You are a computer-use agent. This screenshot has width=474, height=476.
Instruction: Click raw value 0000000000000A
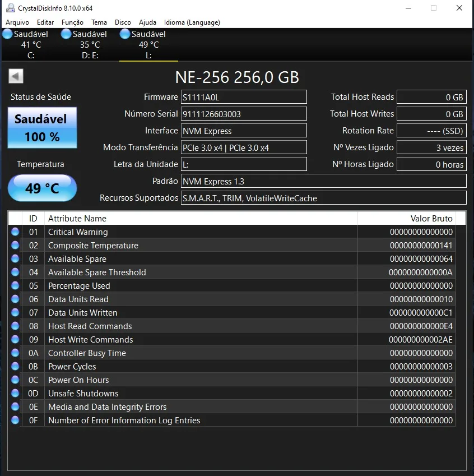tap(421, 272)
